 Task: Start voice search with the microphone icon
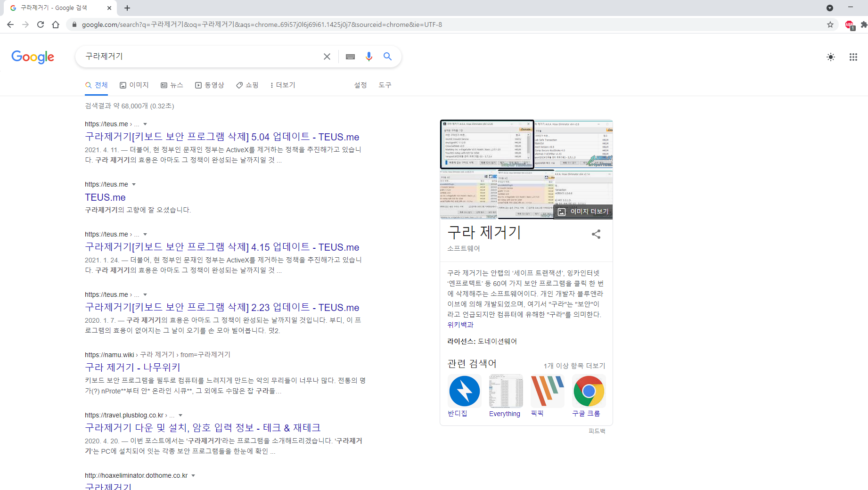(369, 57)
